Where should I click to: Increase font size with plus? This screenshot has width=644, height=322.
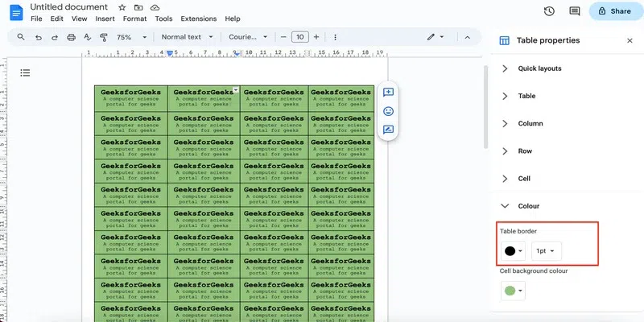(316, 37)
